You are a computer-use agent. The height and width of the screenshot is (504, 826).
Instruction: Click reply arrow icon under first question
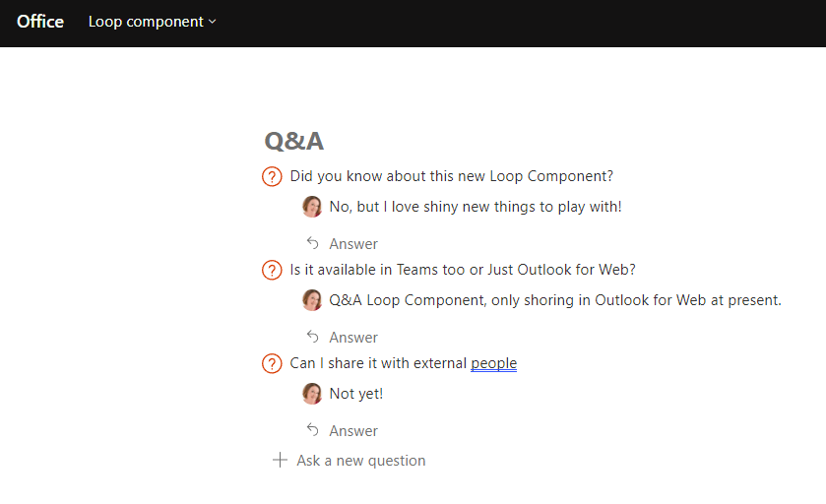tap(313, 243)
